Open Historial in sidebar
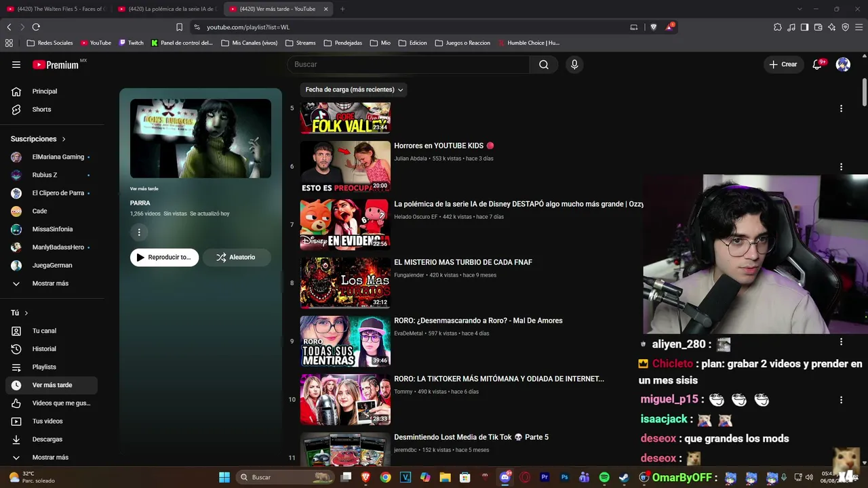The height and width of the screenshot is (488, 868). pyautogui.click(x=52, y=349)
